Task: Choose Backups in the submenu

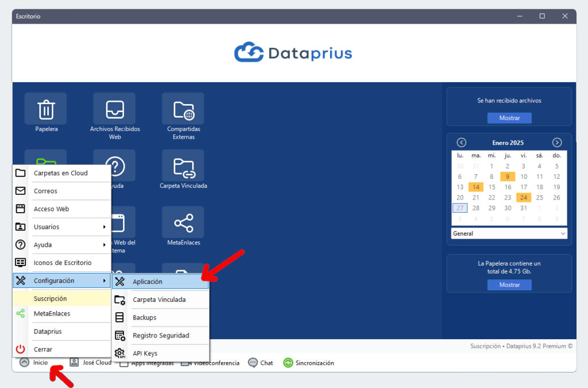Action: coord(161,317)
